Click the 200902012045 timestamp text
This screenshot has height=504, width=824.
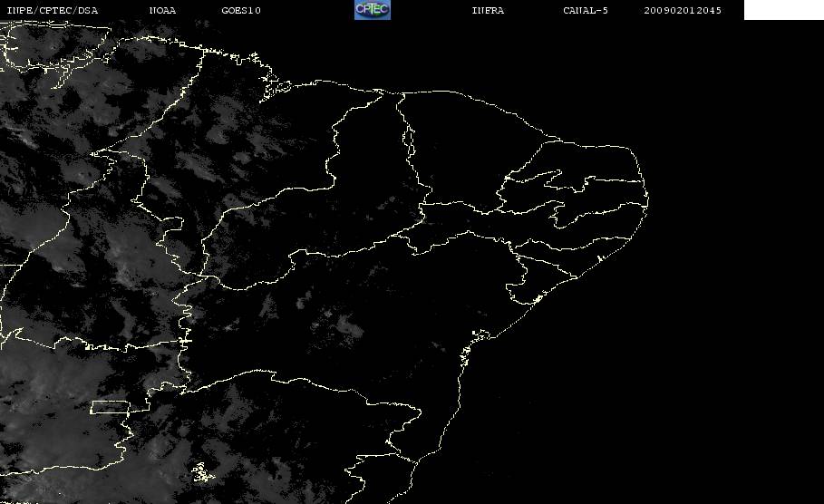click(683, 10)
